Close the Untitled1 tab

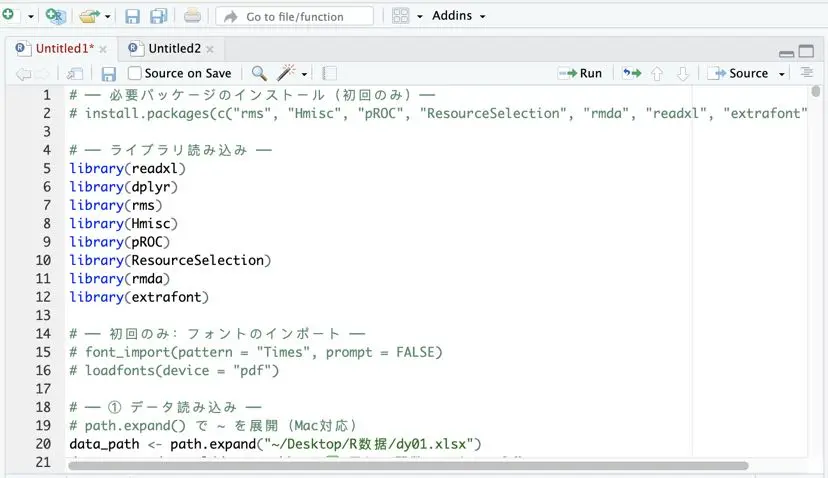[x=103, y=50]
